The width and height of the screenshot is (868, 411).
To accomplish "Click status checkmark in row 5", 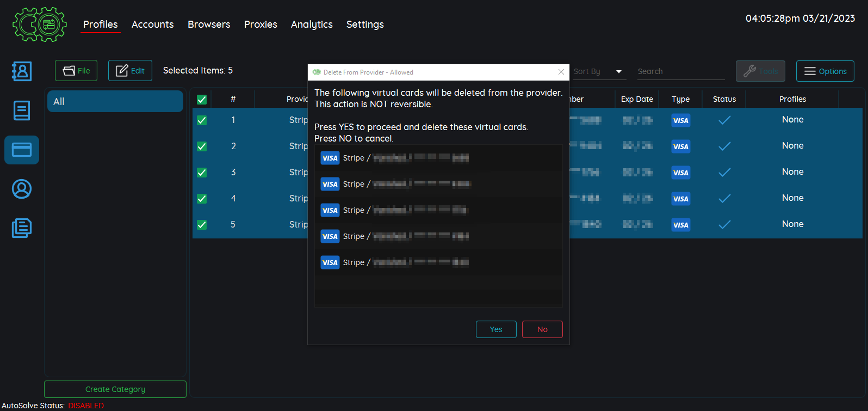I will click(724, 225).
